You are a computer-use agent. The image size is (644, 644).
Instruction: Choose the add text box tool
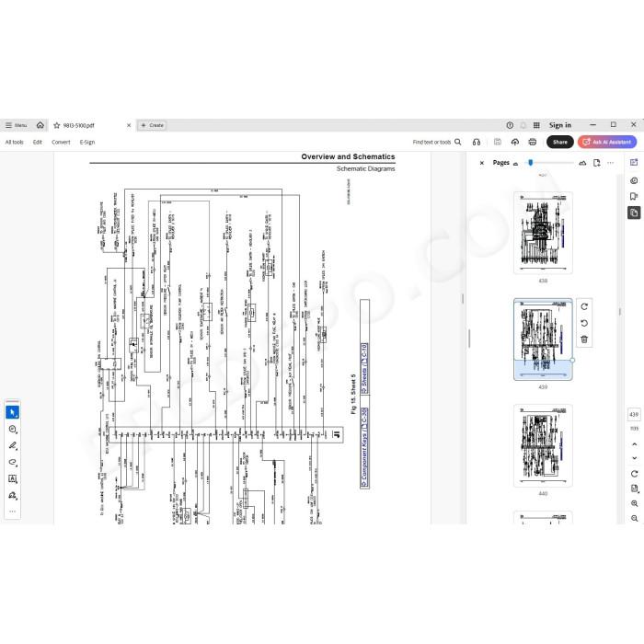[x=12, y=479]
